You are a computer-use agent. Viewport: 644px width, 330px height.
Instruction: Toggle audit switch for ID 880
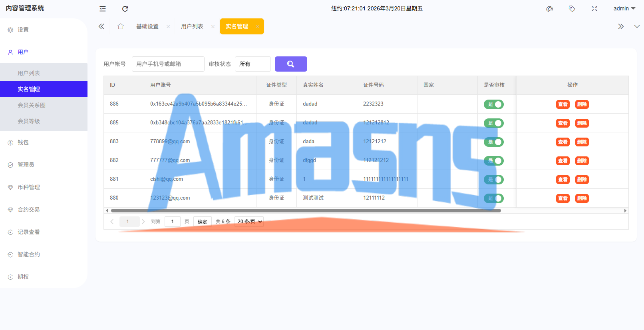(x=494, y=198)
